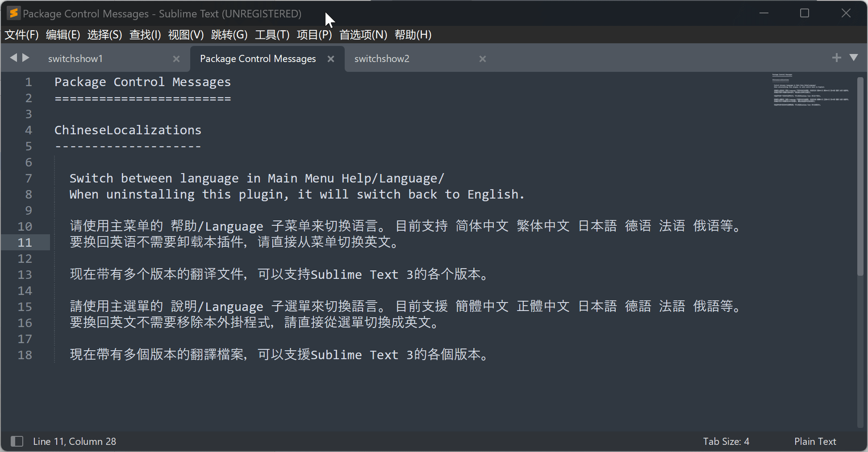Viewport: 868px width, 452px height.
Task: Go to the previous tab with left arrow
Action: pyautogui.click(x=13, y=58)
